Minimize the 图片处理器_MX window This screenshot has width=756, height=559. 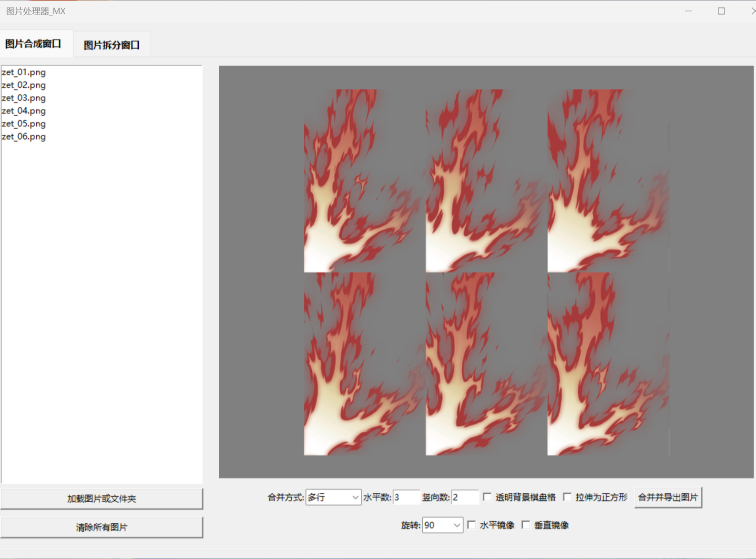coord(688,11)
